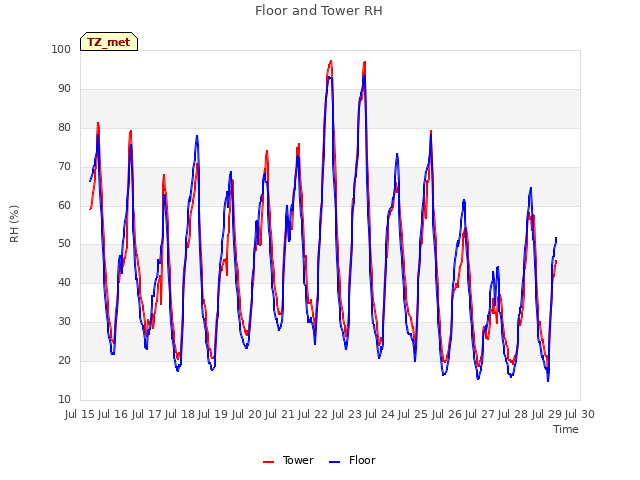Click the Jul 28 x-axis tick label
Viewport: 640px width, 480px height.
click(x=513, y=414)
